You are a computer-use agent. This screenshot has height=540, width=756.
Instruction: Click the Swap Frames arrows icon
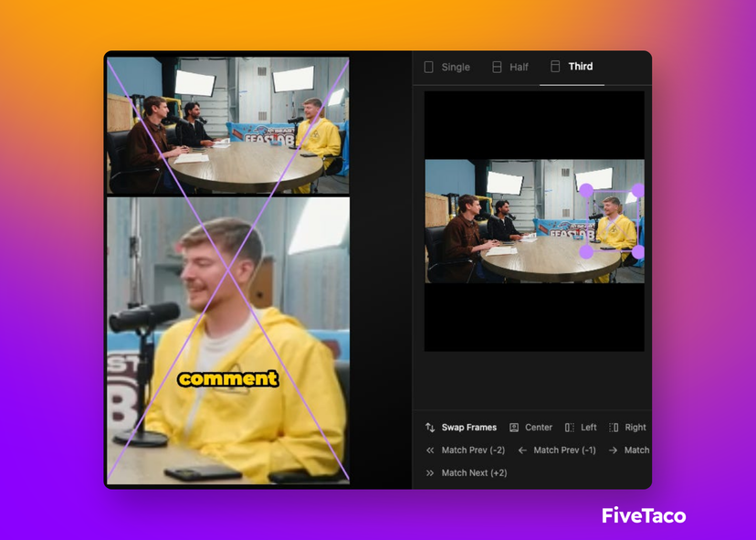tap(430, 428)
